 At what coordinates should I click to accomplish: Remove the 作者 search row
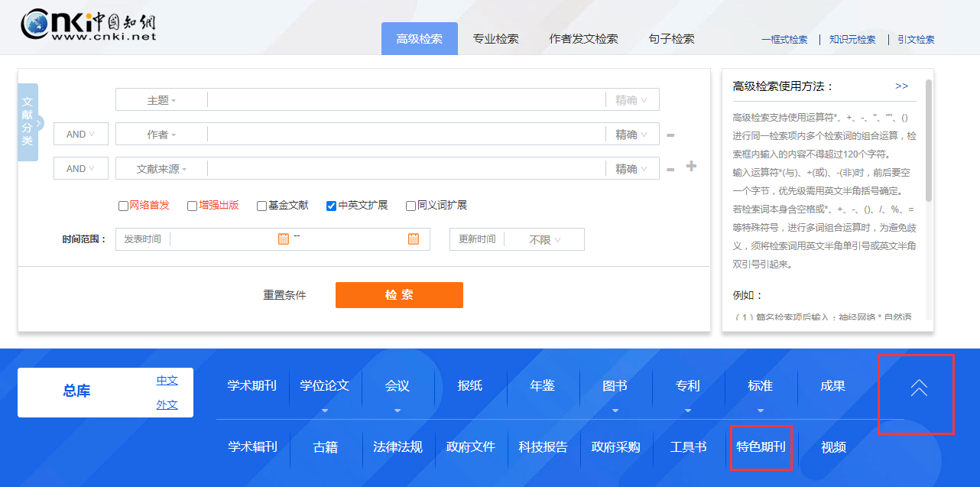point(670,135)
